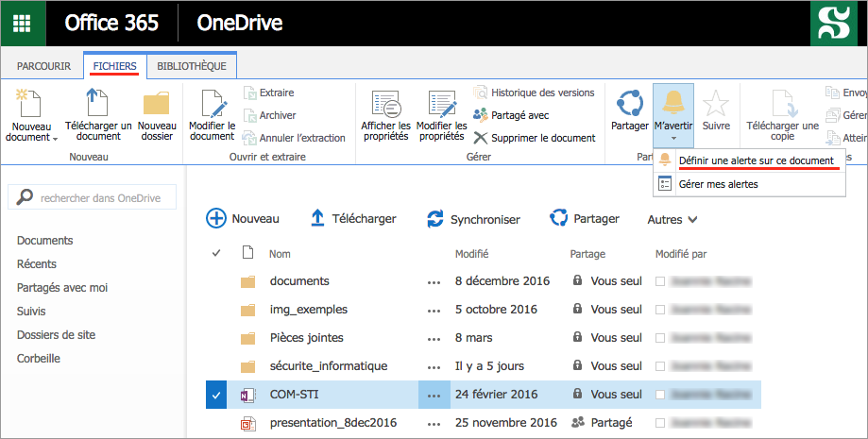Open the M'avertir dropdown
The height and width of the screenshot is (439, 868).
(673, 116)
